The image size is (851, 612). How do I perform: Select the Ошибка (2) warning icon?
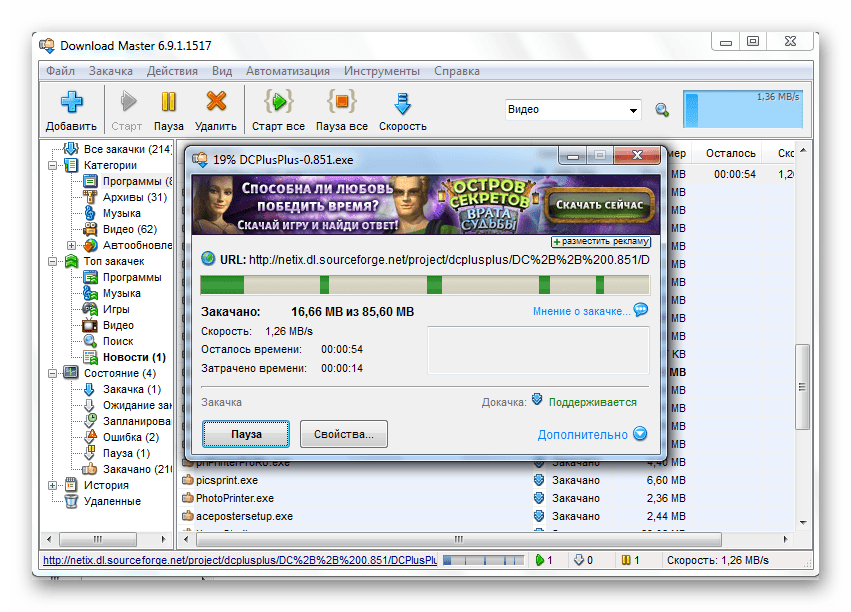(x=90, y=437)
